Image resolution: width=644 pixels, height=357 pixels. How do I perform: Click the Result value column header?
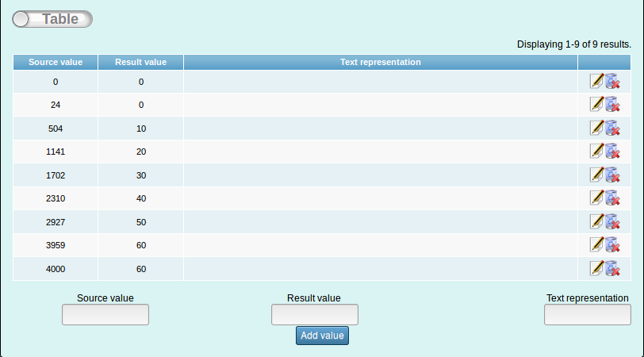coord(140,62)
